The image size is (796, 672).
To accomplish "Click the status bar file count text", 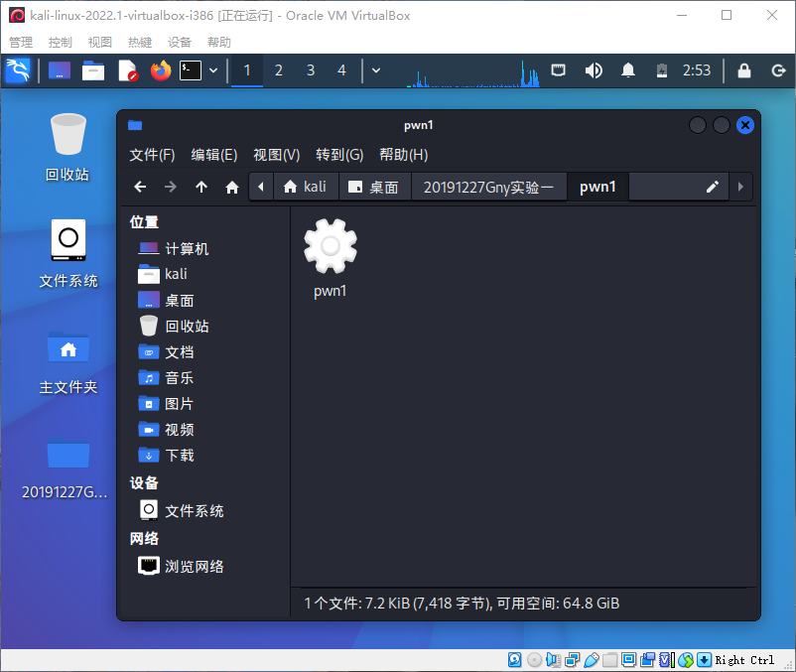I will pyautogui.click(x=462, y=603).
